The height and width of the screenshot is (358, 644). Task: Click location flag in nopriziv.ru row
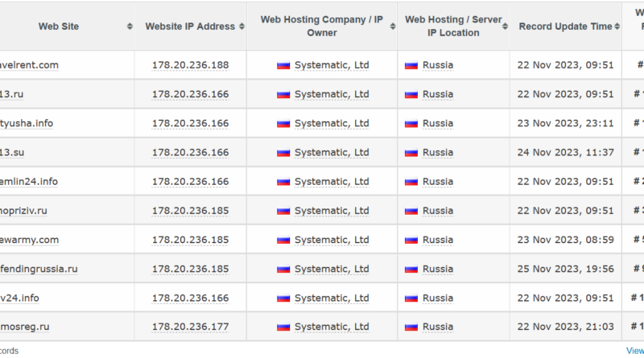point(411,211)
